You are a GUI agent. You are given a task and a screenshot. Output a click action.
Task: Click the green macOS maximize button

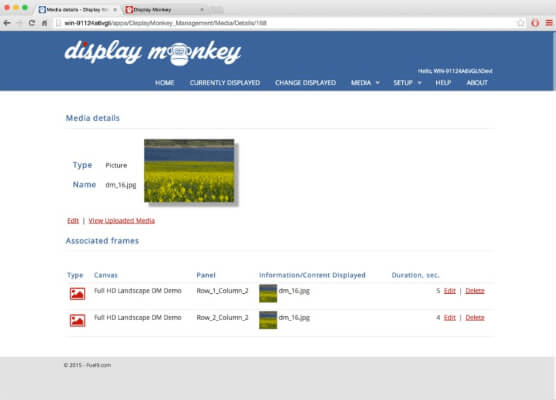(x=25, y=7)
